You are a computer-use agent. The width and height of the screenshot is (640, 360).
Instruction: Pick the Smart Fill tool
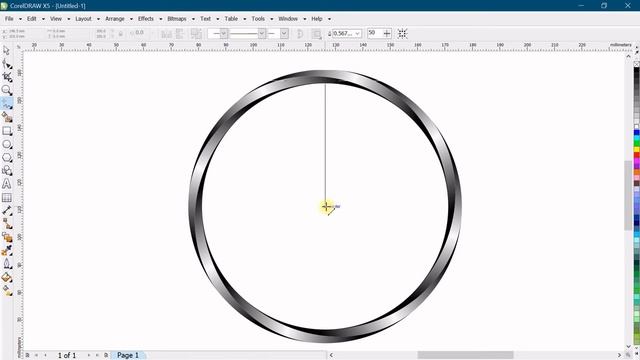click(7, 118)
